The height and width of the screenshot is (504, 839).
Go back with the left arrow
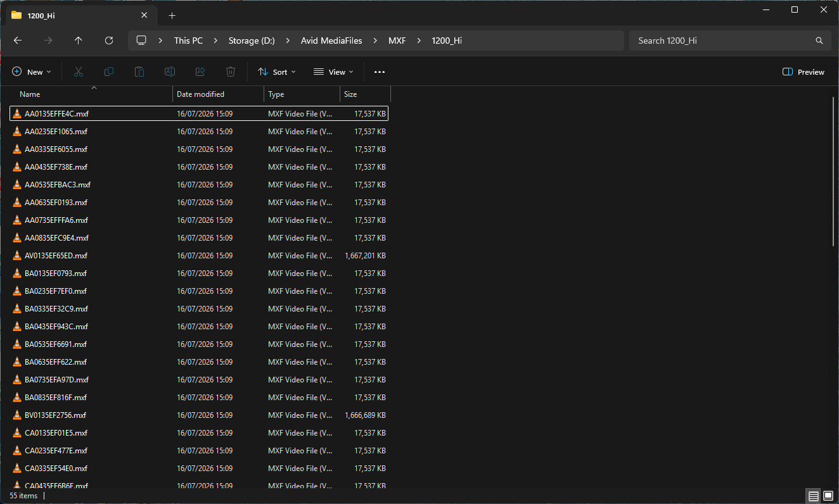18,41
